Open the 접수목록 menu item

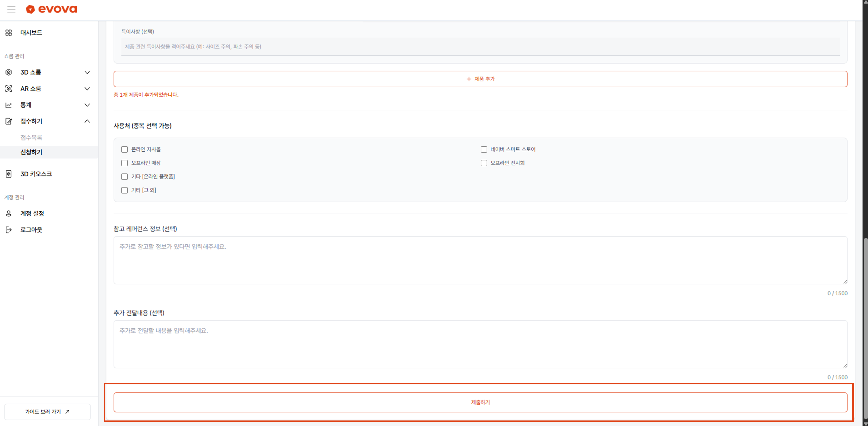click(x=31, y=137)
